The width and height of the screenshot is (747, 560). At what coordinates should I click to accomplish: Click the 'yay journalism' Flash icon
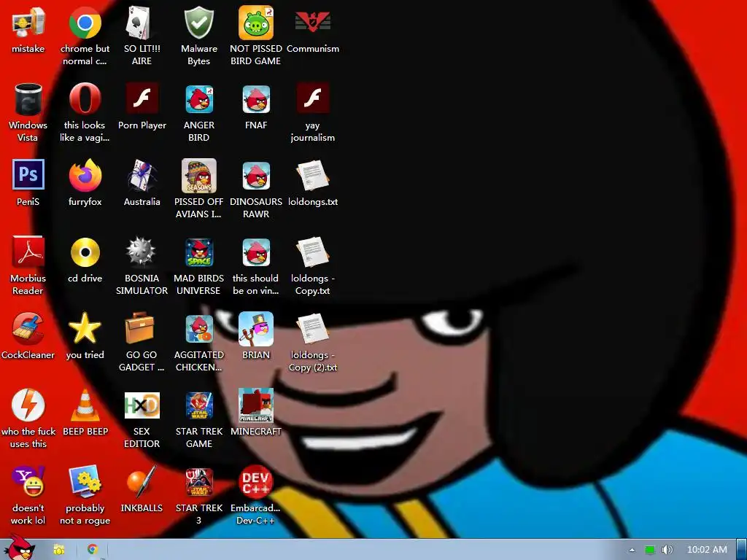(x=312, y=98)
